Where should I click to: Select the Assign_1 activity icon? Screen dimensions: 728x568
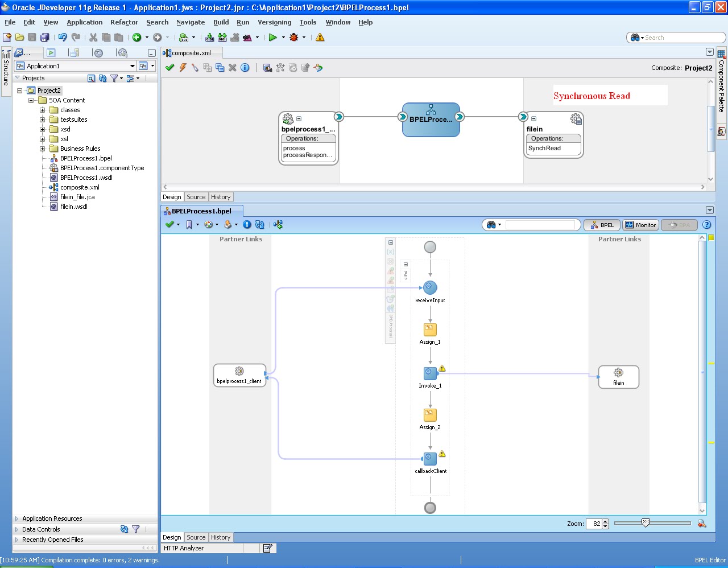point(430,330)
